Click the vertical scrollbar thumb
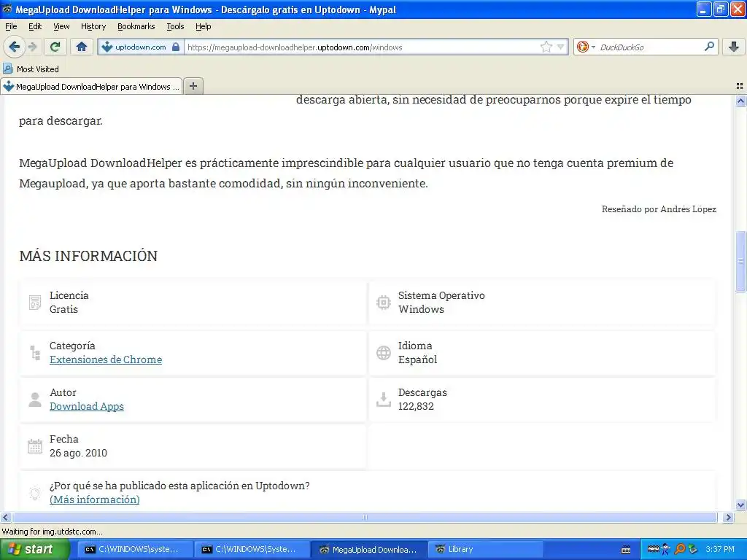The width and height of the screenshot is (747, 560). tap(740, 261)
